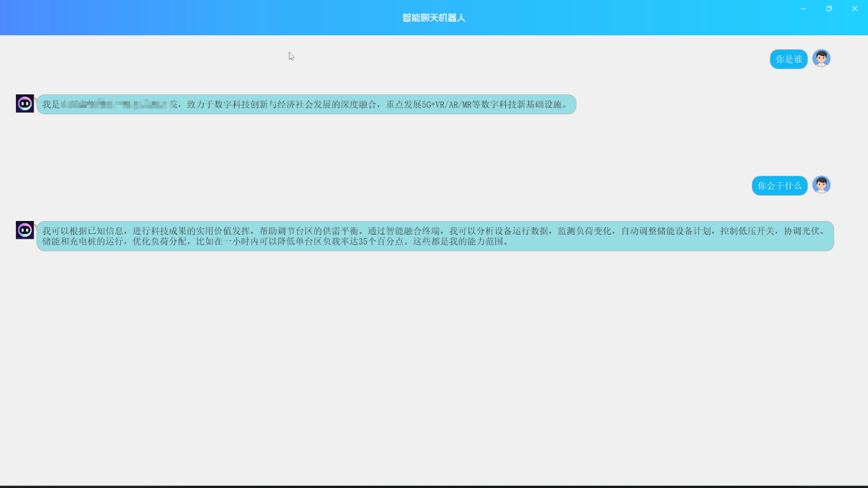Click the dark strip along the window bottom
The height and width of the screenshot is (488, 868).
coord(434,486)
